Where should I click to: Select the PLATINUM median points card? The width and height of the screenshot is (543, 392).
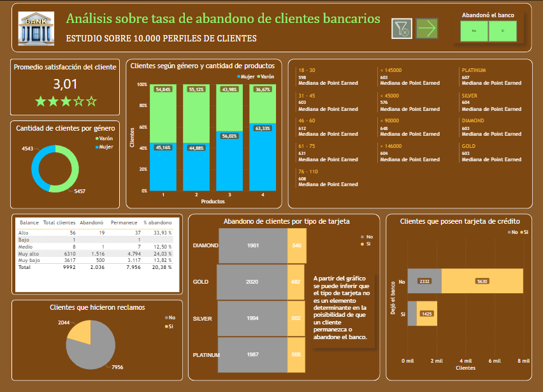coord(491,76)
